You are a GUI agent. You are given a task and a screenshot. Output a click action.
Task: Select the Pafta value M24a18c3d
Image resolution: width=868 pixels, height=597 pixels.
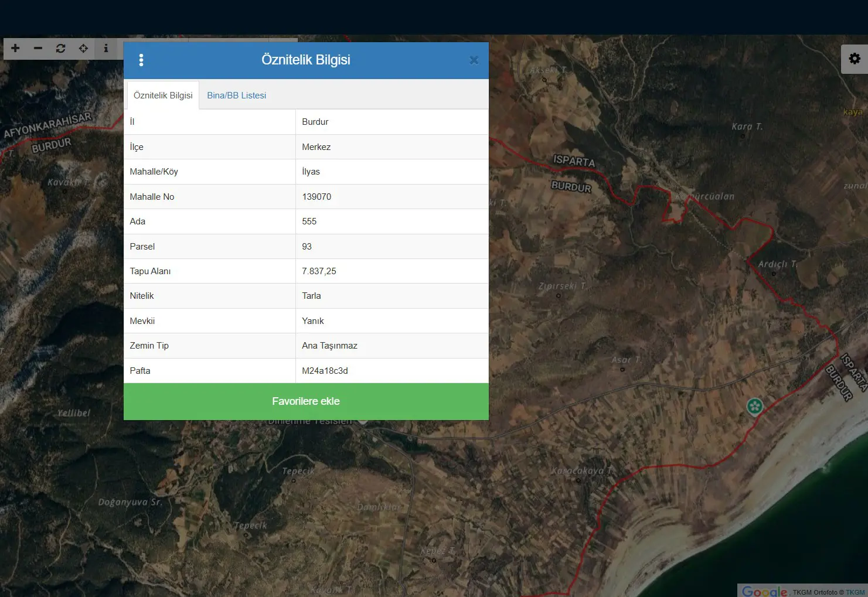[x=325, y=371]
